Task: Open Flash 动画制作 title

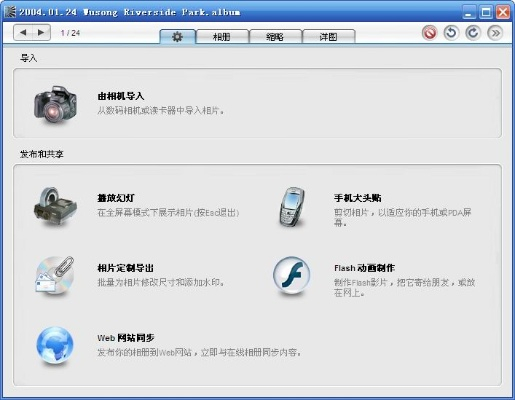Action: (x=364, y=268)
